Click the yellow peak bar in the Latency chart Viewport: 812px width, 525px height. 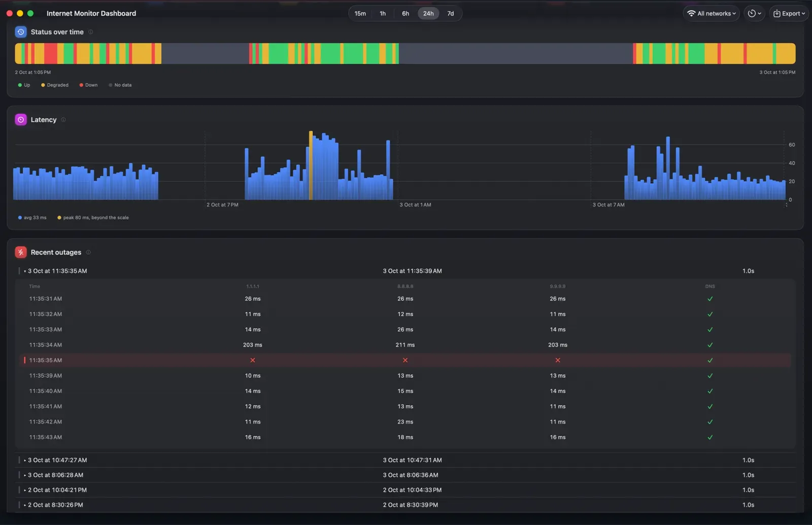tap(311, 165)
